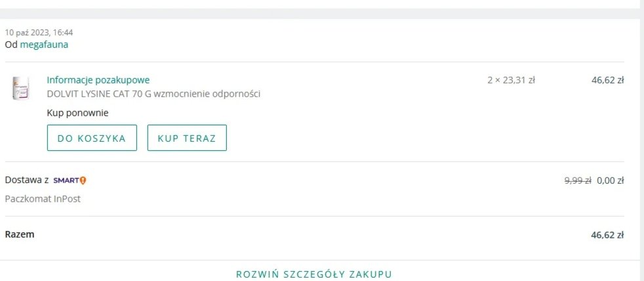Click the 2 × 23,31 zł quantity price
The height and width of the screenshot is (281, 644).
coord(511,80)
